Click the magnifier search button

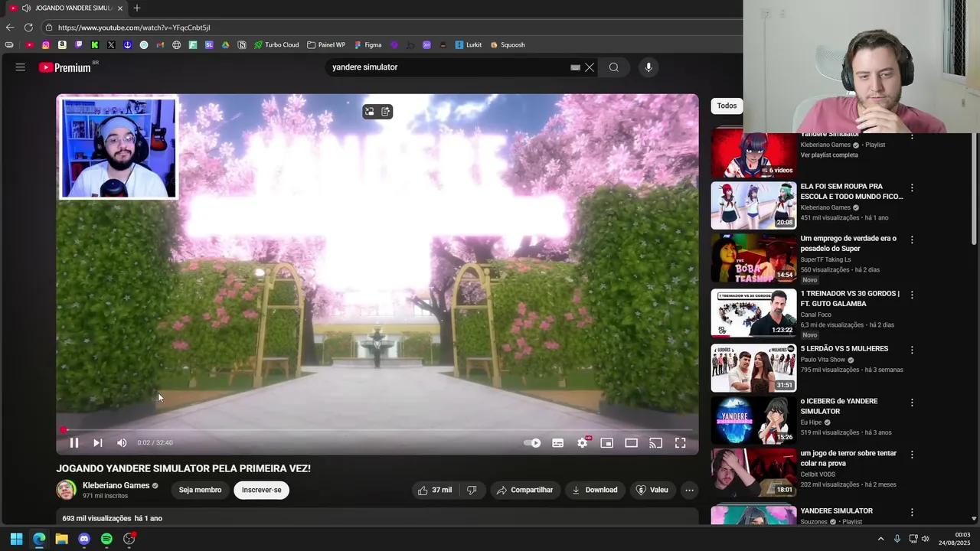(614, 67)
